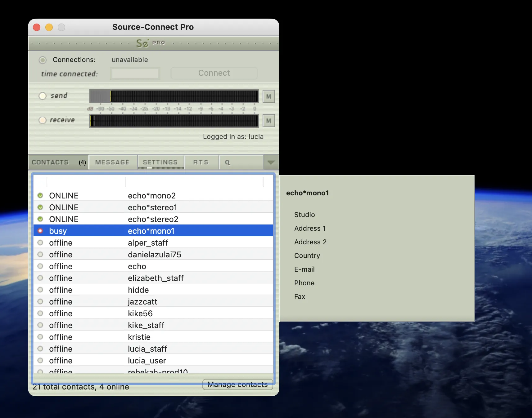Select the busy contact echo*mono1
532x418 pixels.
click(153, 231)
